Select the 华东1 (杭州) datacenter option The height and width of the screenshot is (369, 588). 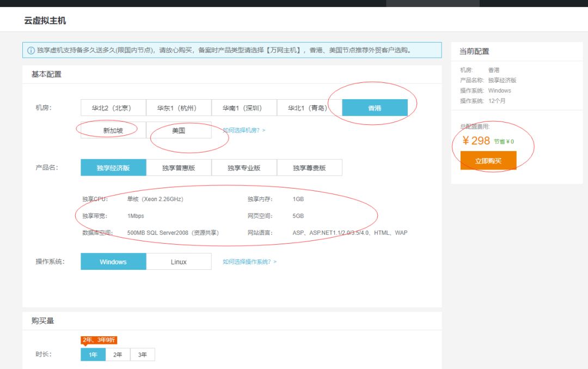point(179,108)
